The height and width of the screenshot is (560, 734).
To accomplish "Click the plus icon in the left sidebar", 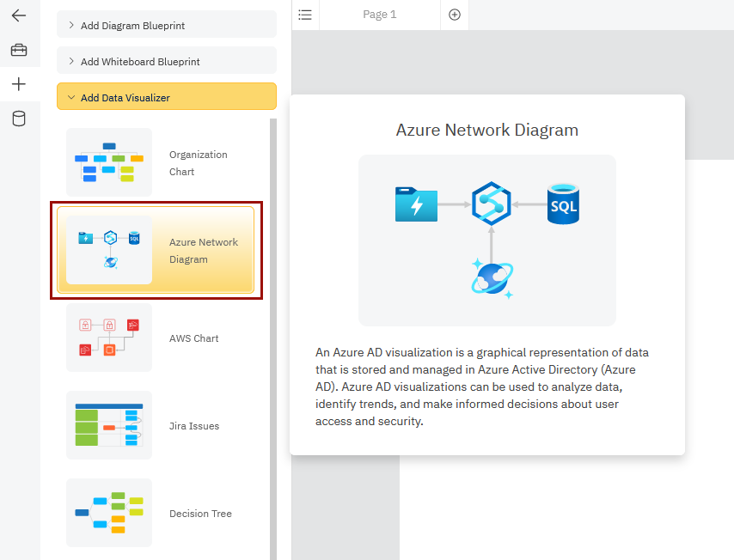I will tap(19, 84).
